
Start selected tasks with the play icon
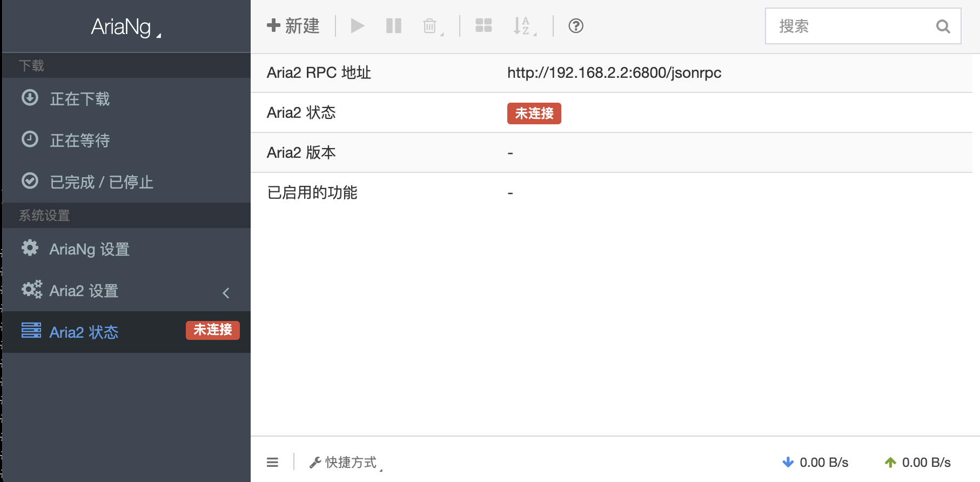[358, 26]
